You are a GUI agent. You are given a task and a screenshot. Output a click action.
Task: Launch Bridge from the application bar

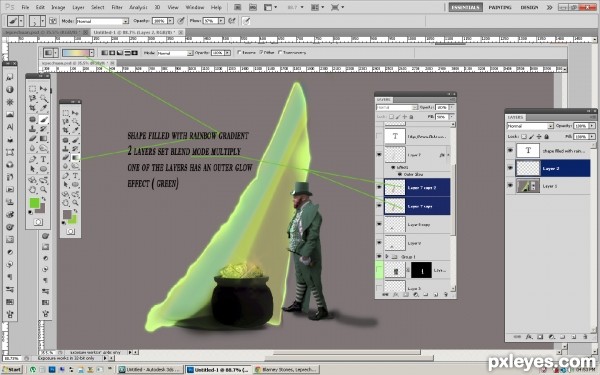[237, 7]
